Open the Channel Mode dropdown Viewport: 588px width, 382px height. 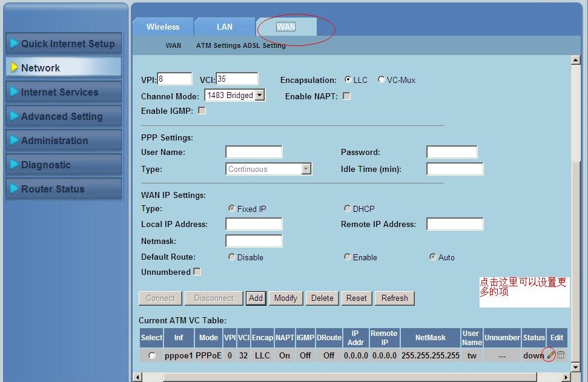click(x=235, y=95)
